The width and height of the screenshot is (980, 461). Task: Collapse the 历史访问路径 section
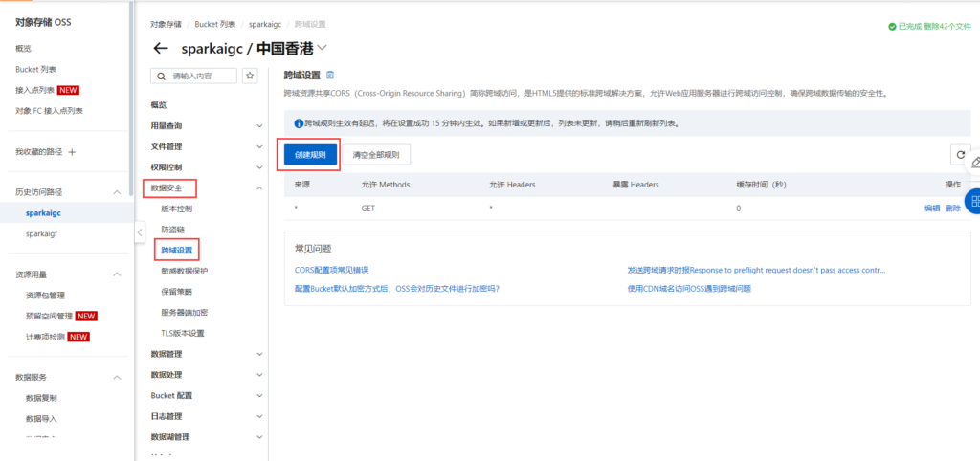coord(117,192)
